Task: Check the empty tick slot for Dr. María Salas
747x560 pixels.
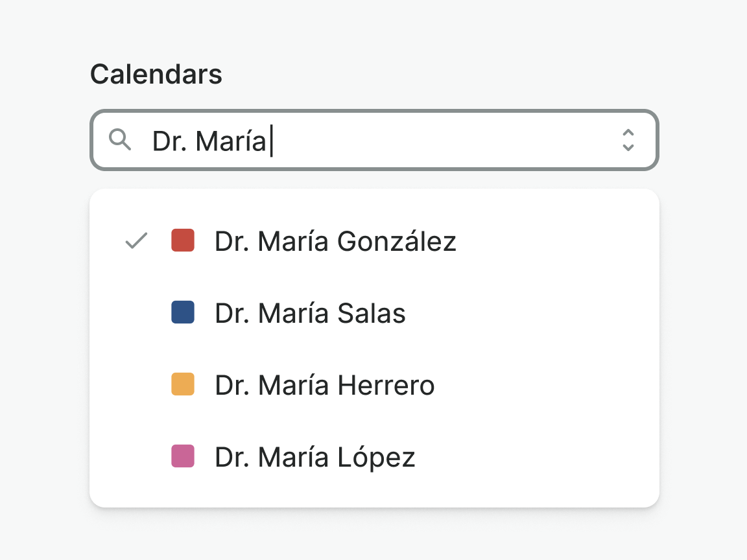Action: (x=136, y=313)
